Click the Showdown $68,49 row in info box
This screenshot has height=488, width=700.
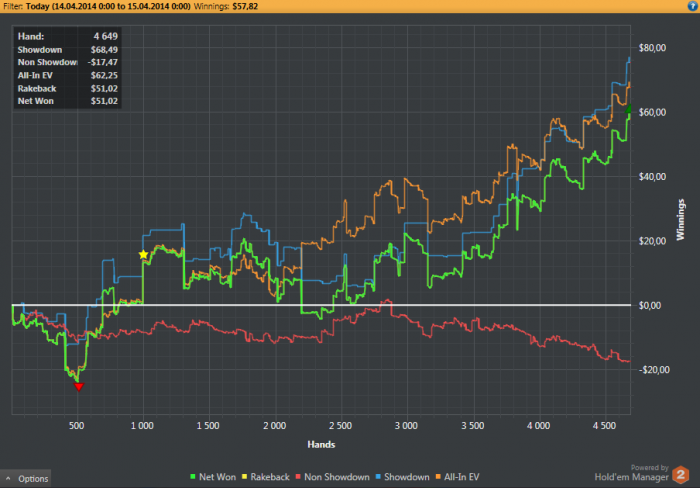pyautogui.click(x=67, y=50)
